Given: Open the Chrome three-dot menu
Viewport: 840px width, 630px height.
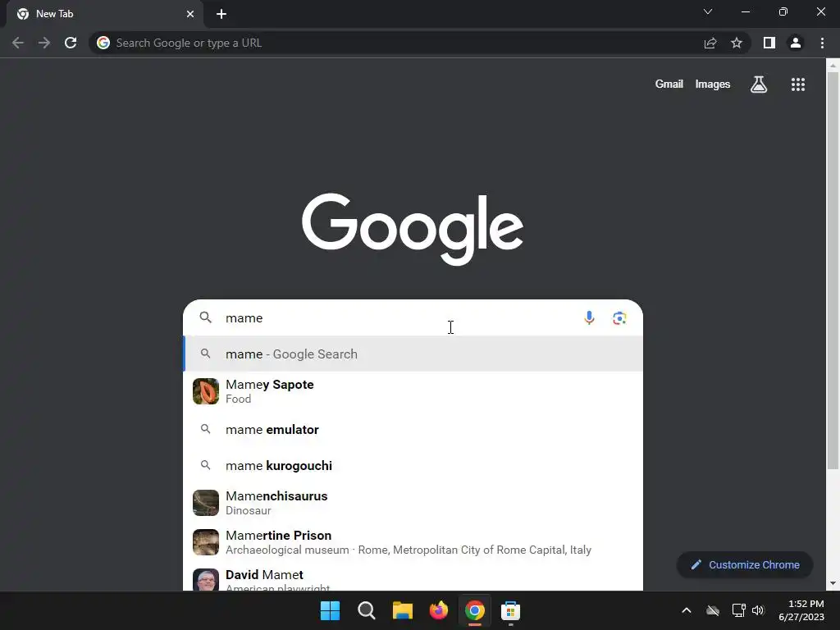Looking at the screenshot, I should [x=822, y=43].
